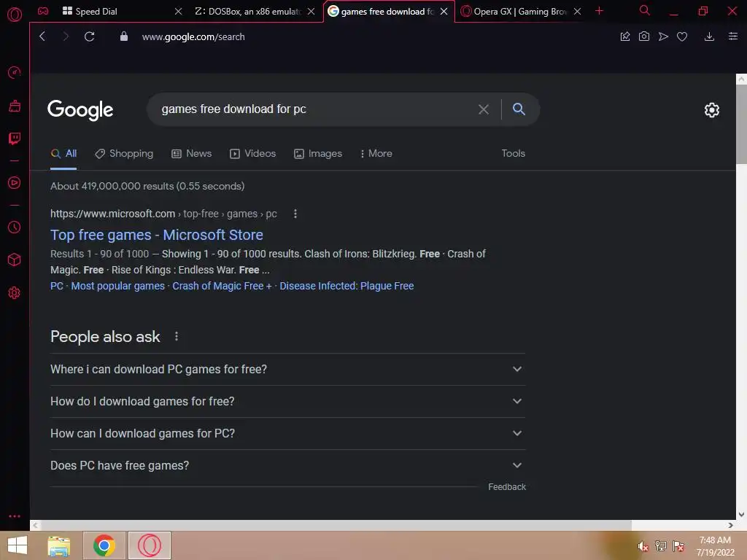Open the More search filters dropdown
Viewport: 747px width, 560px height.
(x=376, y=153)
